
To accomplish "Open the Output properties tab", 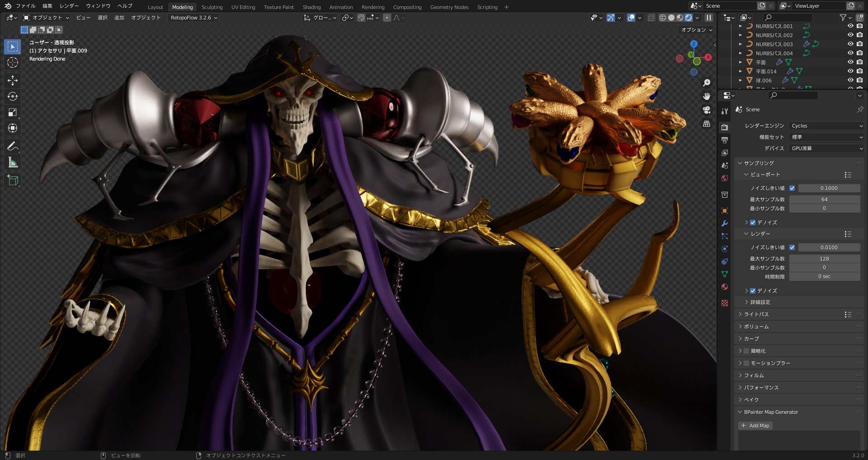I will point(725,140).
